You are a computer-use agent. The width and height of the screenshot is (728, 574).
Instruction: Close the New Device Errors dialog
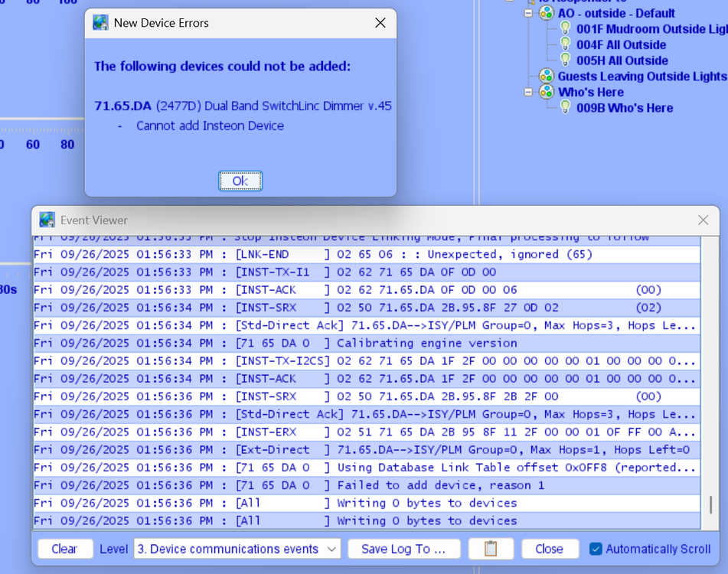pos(380,23)
